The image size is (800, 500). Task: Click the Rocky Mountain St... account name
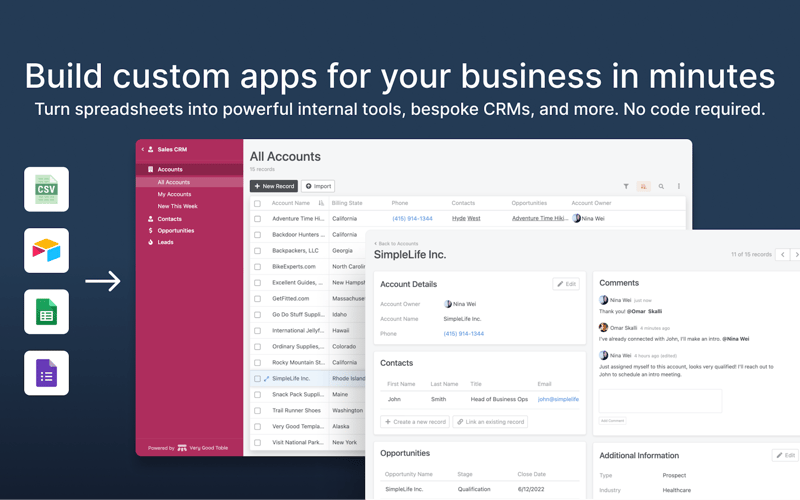click(x=298, y=363)
